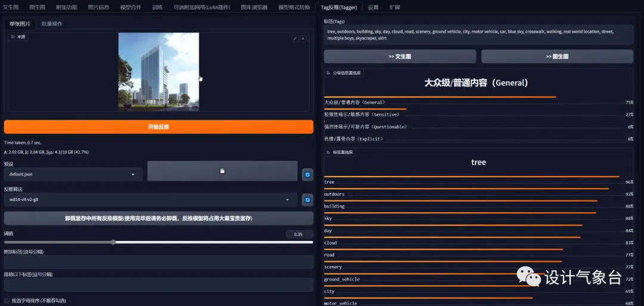Viewport: 644px width, 306px height.
Task: Click the additional tags input field
Action: pyautogui.click(x=159, y=262)
